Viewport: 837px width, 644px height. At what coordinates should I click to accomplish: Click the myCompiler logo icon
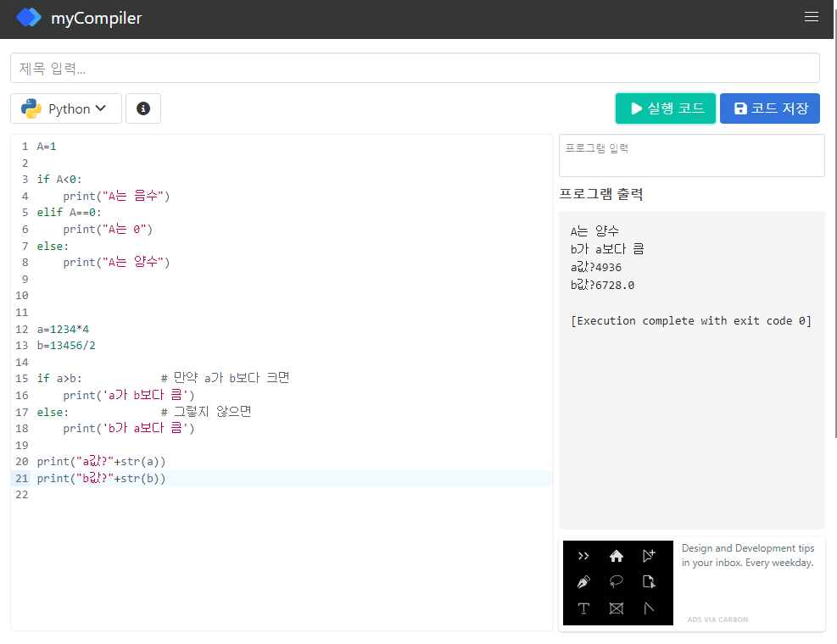point(29,18)
